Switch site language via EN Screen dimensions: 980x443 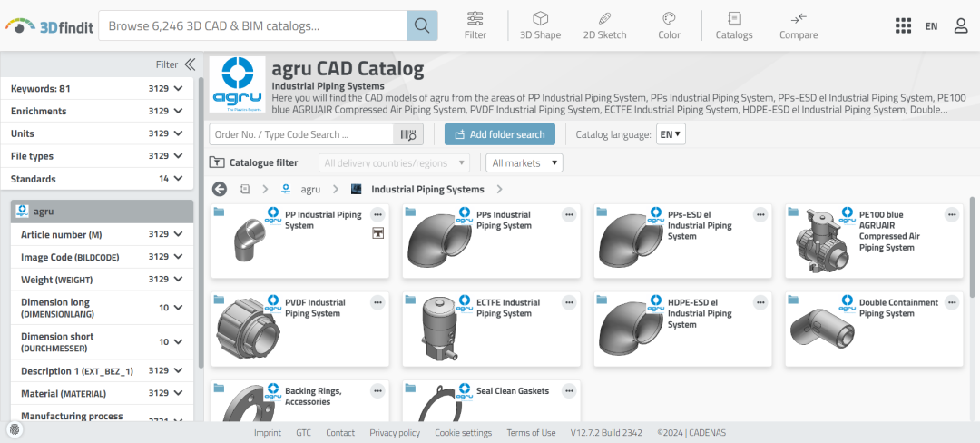(931, 25)
